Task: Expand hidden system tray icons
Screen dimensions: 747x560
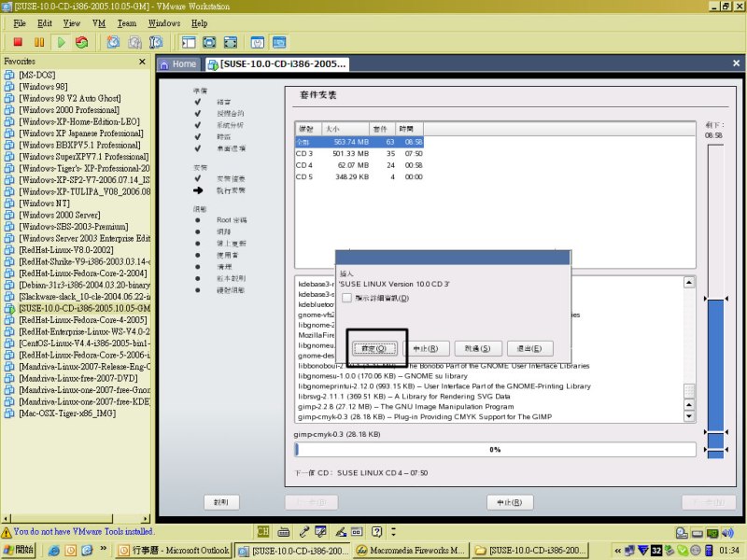Action: click(x=618, y=551)
